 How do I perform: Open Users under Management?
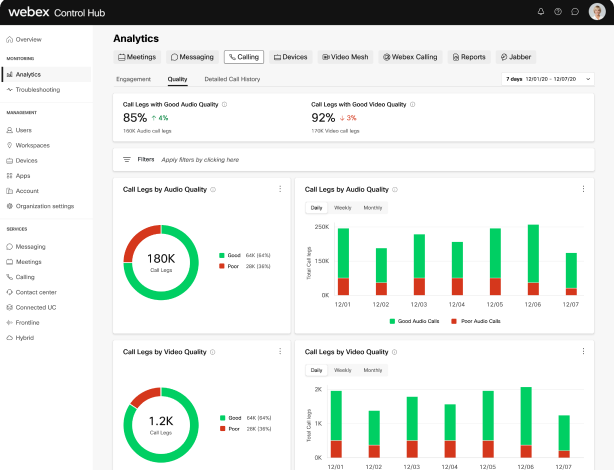pyautogui.click(x=19, y=130)
